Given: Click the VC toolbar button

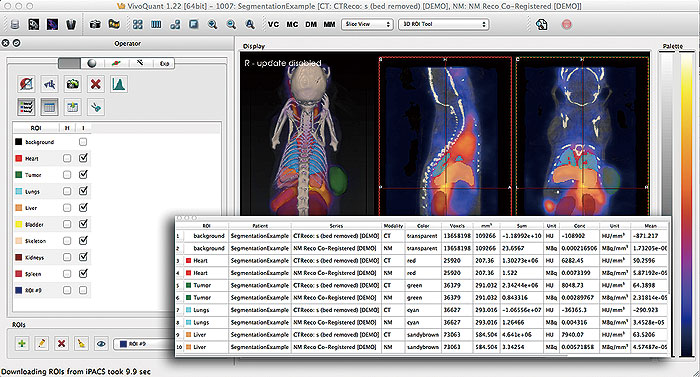Looking at the screenshot, I should coord(273,24).
